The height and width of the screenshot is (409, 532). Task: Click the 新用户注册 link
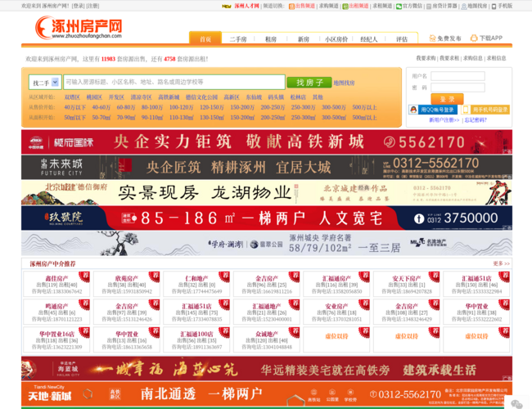[444, 120]
